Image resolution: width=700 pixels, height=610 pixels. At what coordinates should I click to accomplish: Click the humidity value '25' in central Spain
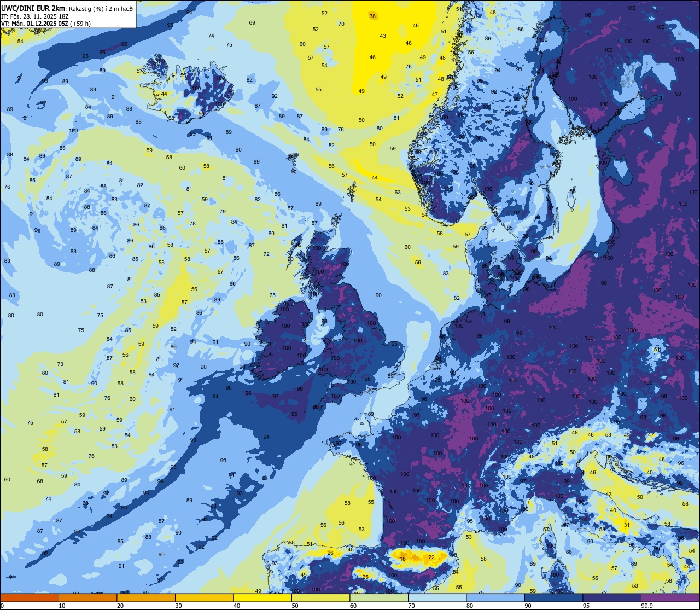[x=365, y=577]
